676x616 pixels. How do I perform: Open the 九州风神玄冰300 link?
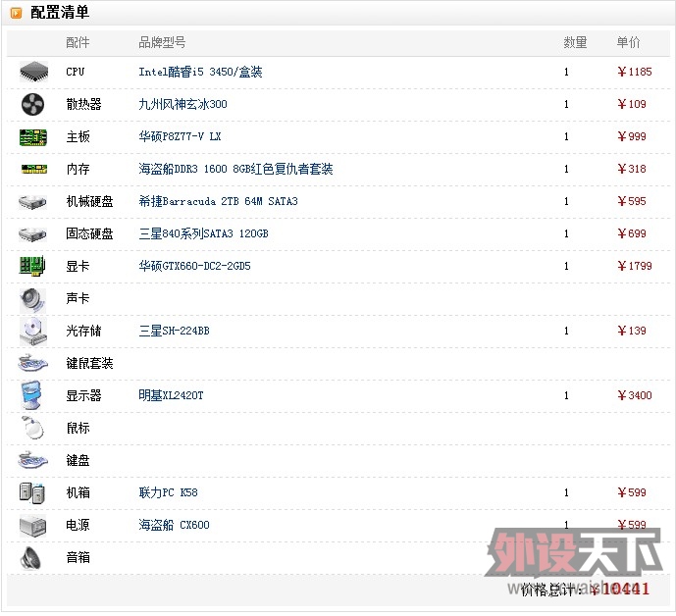tap(182, 104)
